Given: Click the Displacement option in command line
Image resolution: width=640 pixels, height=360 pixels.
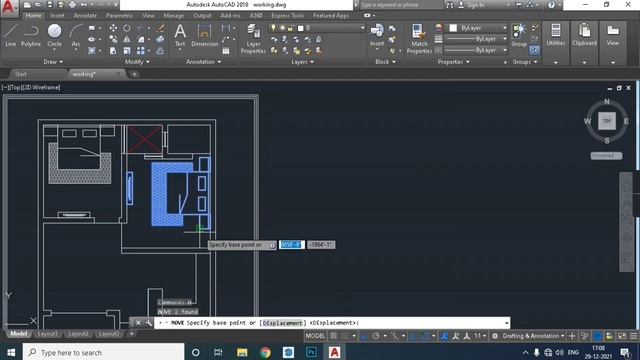Looking at the screenshot, I should (282, 323).
